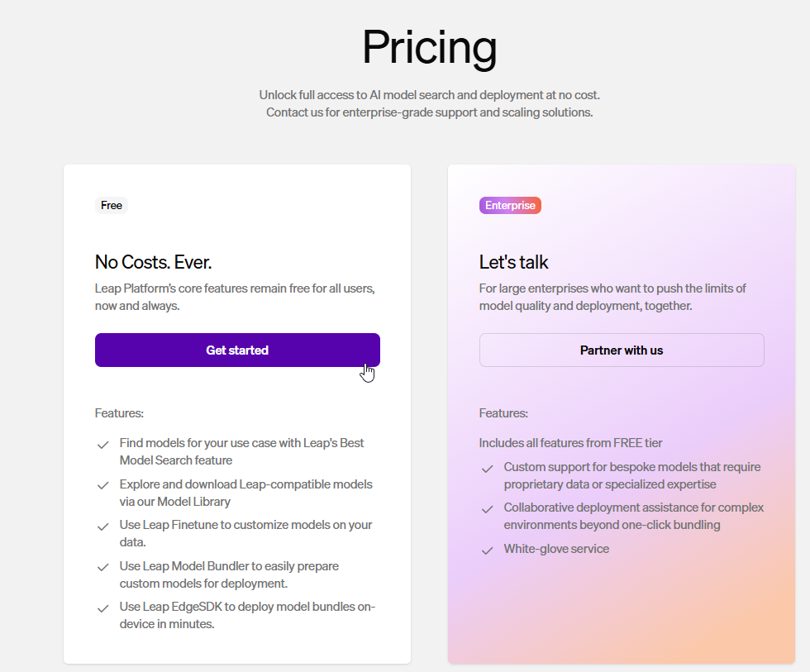The image size is (810, 672).
Task: Select the "No Costs. Ever." heading
Action: (x=154, y=263)
